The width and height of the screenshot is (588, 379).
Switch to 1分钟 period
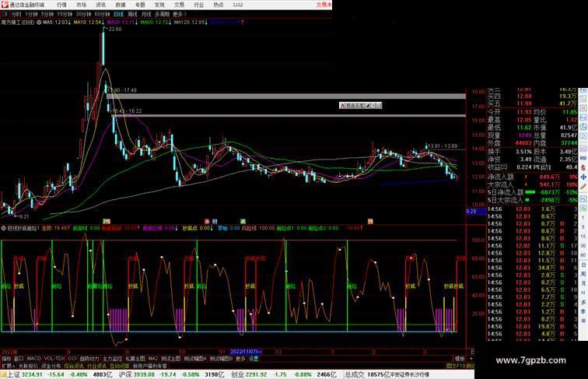click(31, 14)
